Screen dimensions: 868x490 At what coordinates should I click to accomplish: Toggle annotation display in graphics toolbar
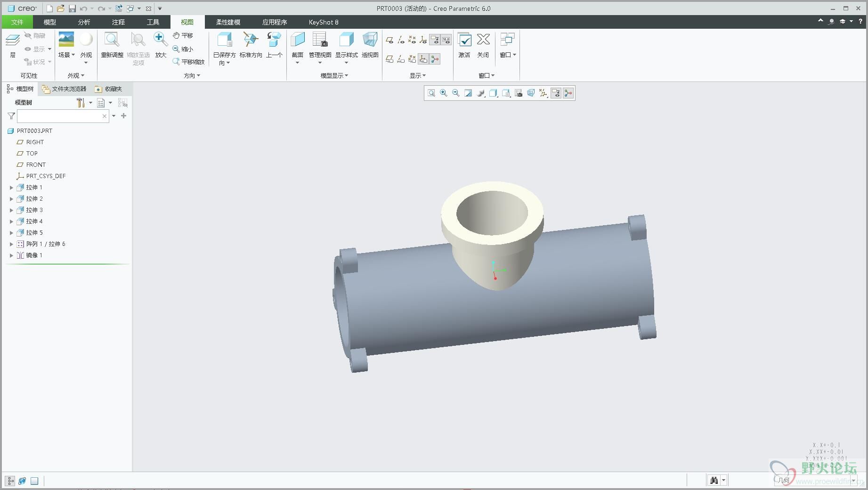556,93
